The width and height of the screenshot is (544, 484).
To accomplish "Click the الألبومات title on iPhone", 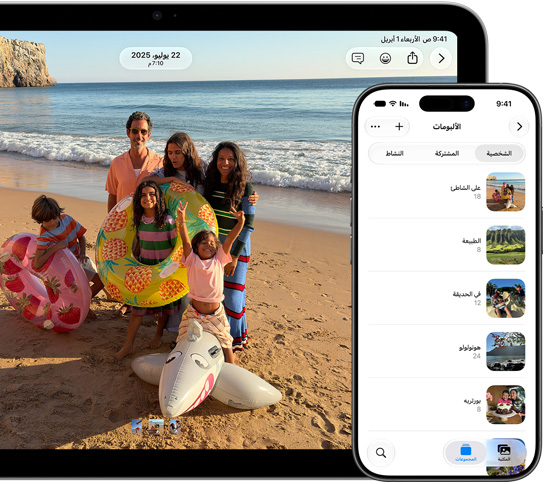I will pos(447,127).
